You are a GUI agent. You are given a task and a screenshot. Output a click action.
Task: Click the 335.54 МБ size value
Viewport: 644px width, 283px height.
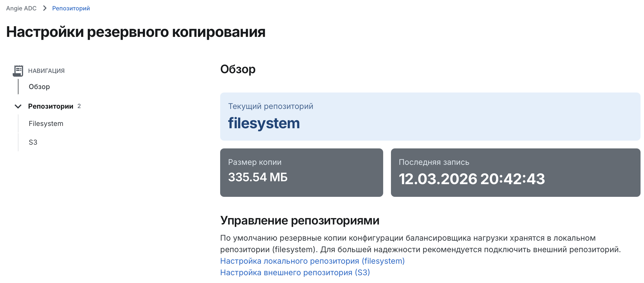(x=258, y=177)
